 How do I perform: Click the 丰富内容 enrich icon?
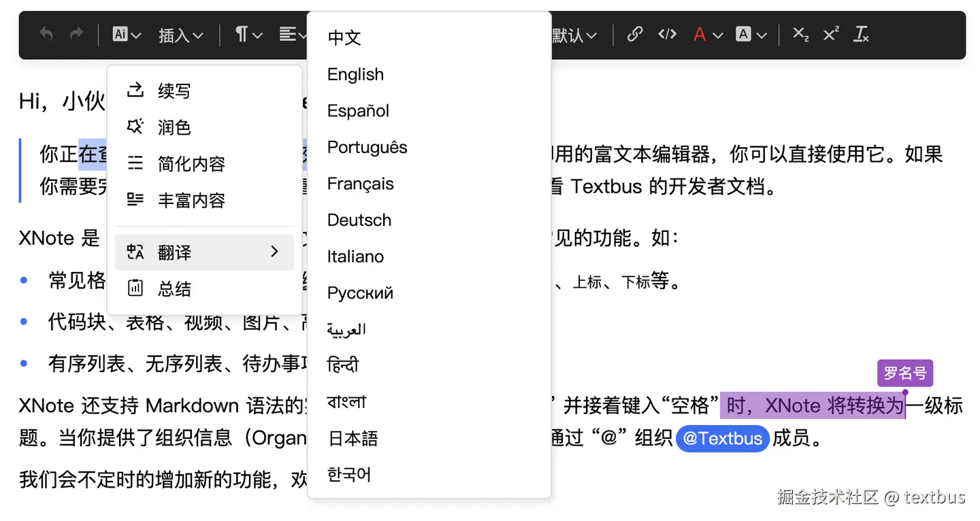click(135, 199)
